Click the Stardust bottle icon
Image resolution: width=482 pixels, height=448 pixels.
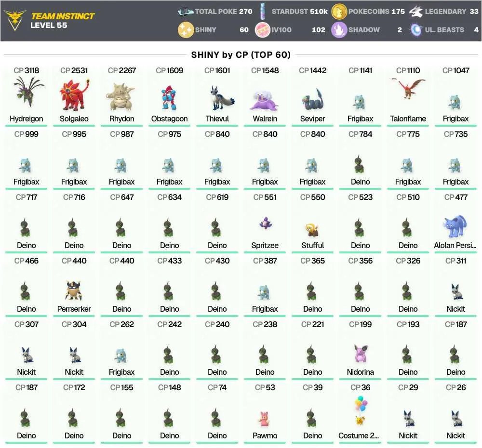point(263,12)
